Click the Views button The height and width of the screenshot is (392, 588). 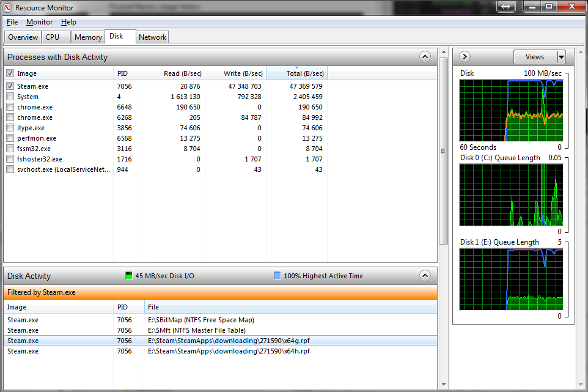(534, 57)
